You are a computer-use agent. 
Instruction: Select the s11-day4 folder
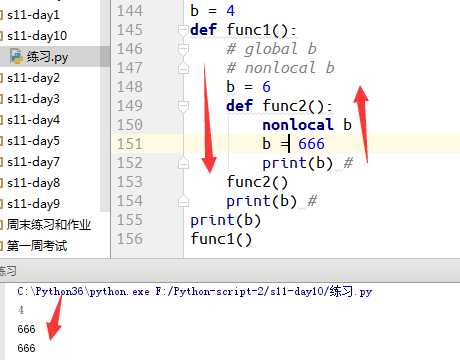pos(33,120)
